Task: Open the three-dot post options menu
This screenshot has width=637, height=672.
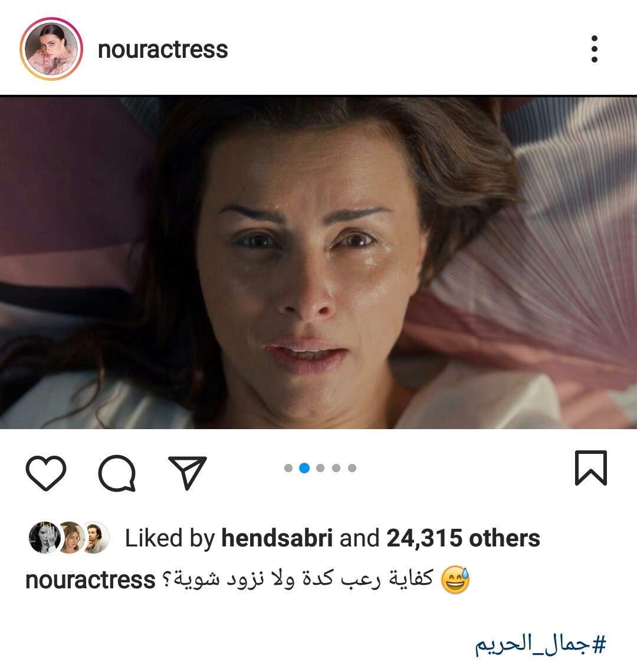Action: (594, 49)
